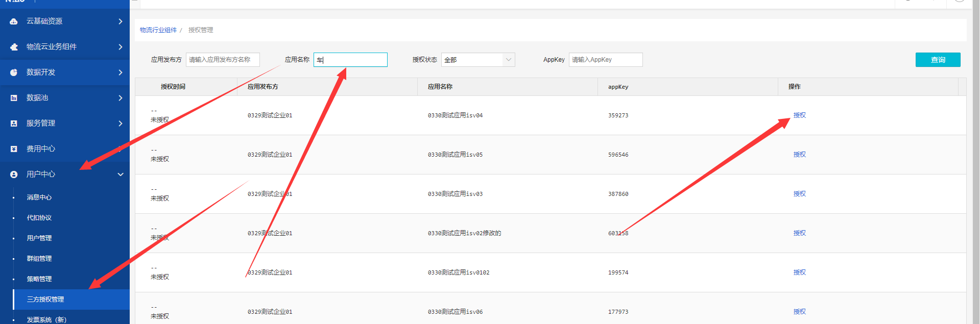Open the 用户管理 submenu item
This screenshot has width=980, height=324.
click(39, 238)
